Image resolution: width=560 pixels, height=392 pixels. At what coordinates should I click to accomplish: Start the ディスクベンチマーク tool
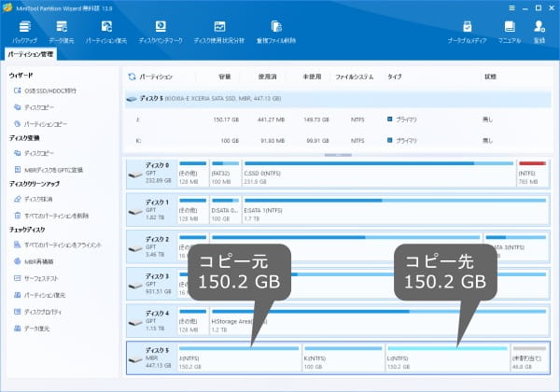tap(161, 32)
